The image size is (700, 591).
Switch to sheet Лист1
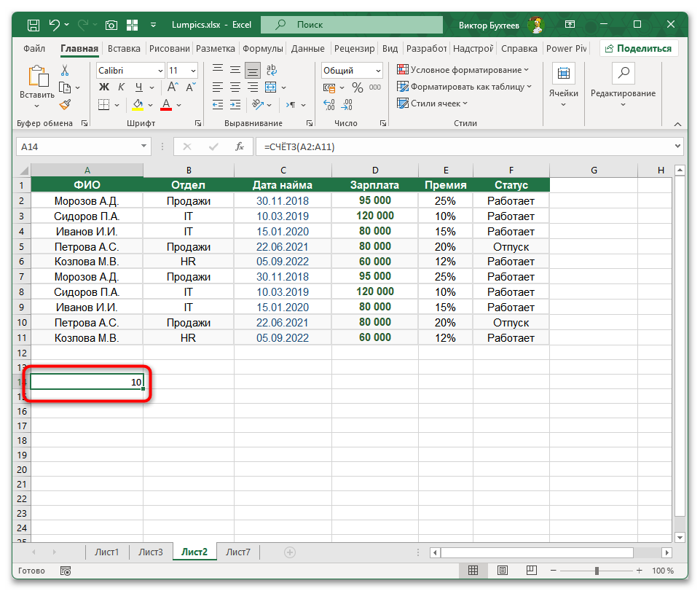pyautogui.click(x=106, y=552)
